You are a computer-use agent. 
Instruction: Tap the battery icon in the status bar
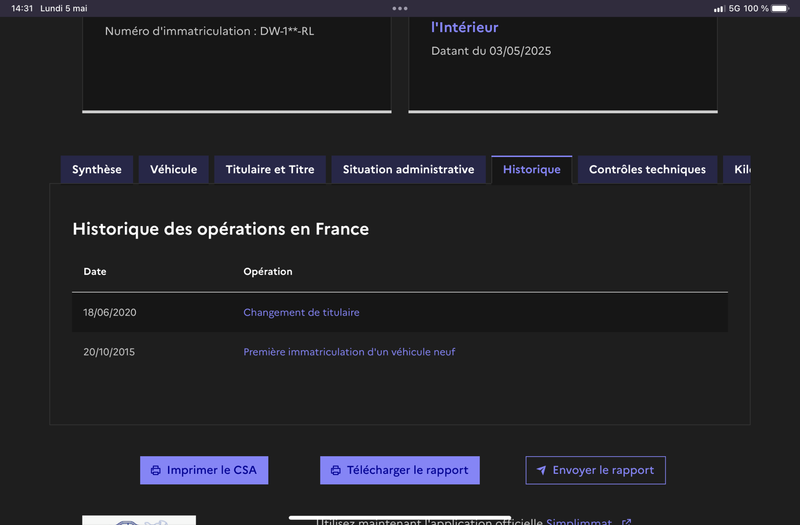click(779, 8)
